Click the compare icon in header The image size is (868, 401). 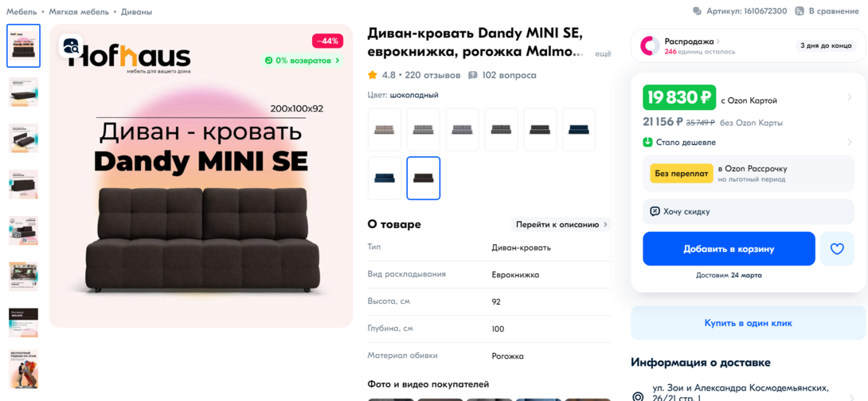[799, 11]
